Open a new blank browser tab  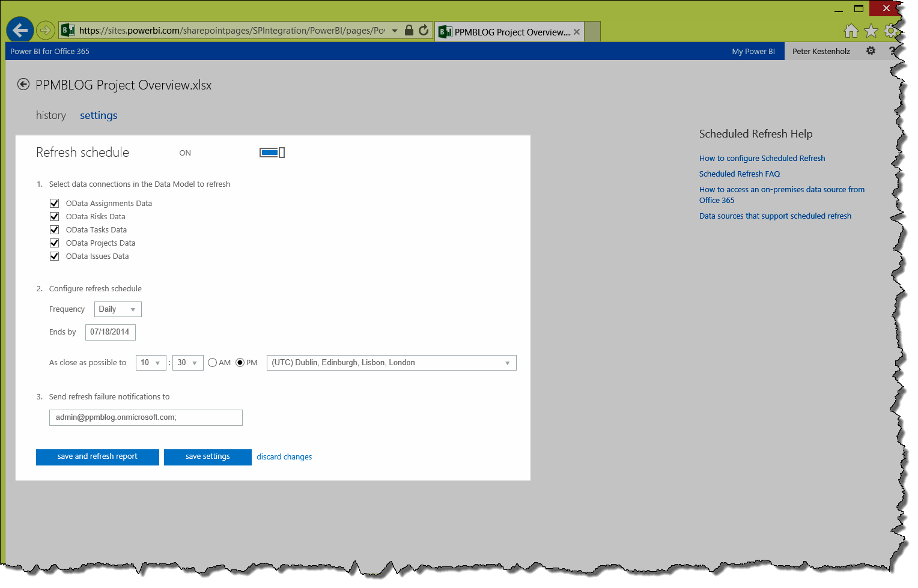point(592,32)
